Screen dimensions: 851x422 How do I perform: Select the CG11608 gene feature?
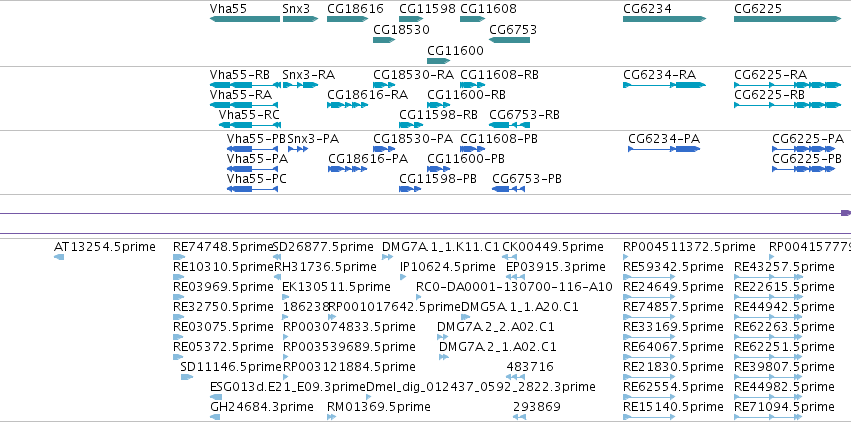(473, 19)
